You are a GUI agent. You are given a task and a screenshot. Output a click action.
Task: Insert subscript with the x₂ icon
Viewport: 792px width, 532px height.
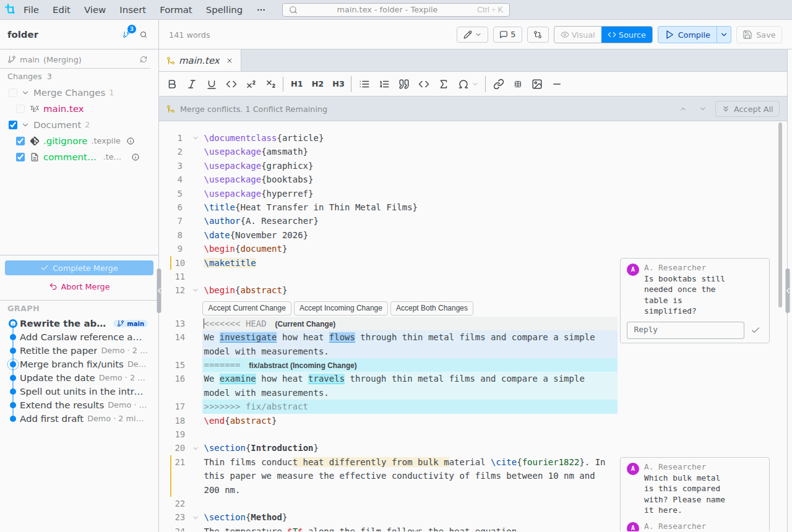270,84
